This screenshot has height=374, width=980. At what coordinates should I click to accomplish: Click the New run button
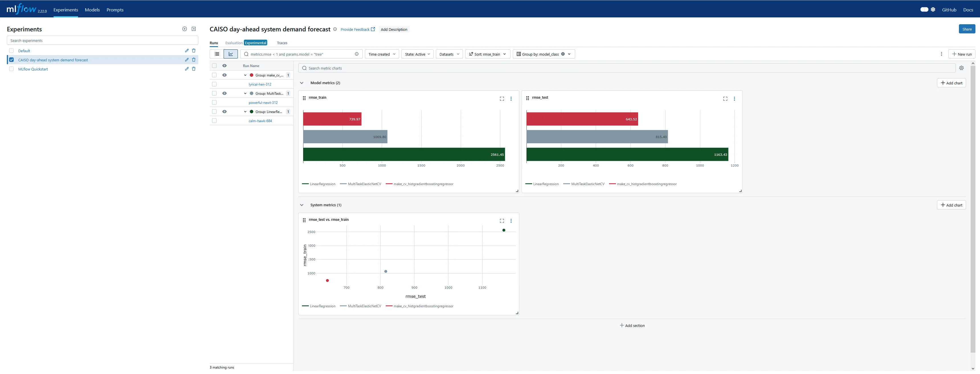point(962,54)
